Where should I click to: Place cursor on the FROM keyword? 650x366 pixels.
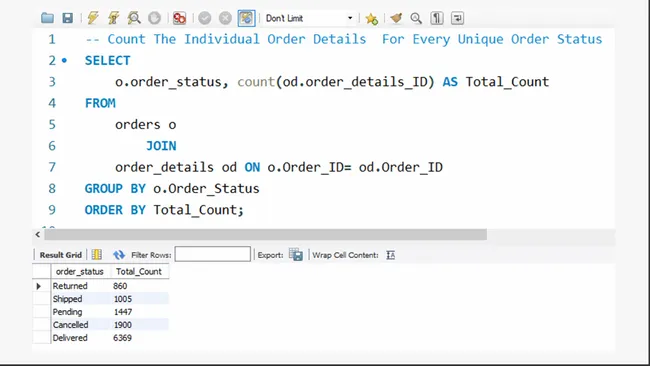100,103
